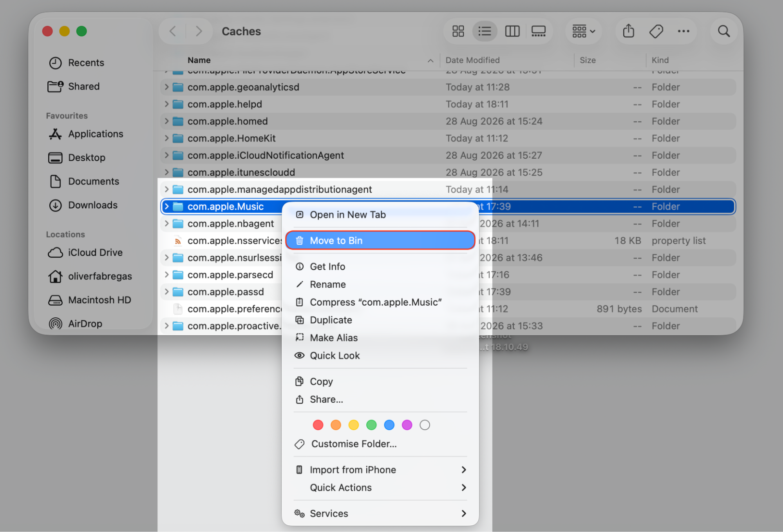The image size is (783, 532).
Task: Expand the com.apple.iCloudNotificationAgent folder
Action: click(166, 155)
